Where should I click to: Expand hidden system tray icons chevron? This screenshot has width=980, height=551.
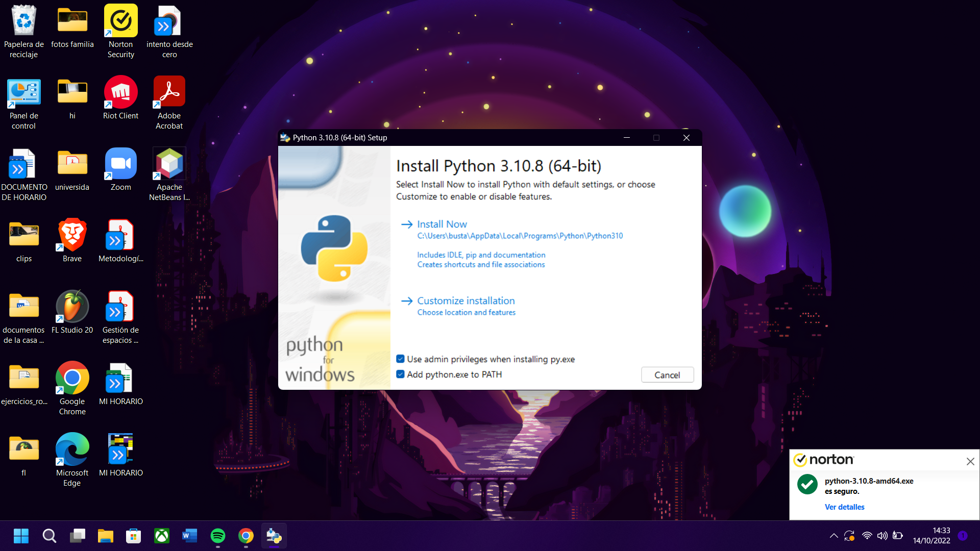click(834, 536)
